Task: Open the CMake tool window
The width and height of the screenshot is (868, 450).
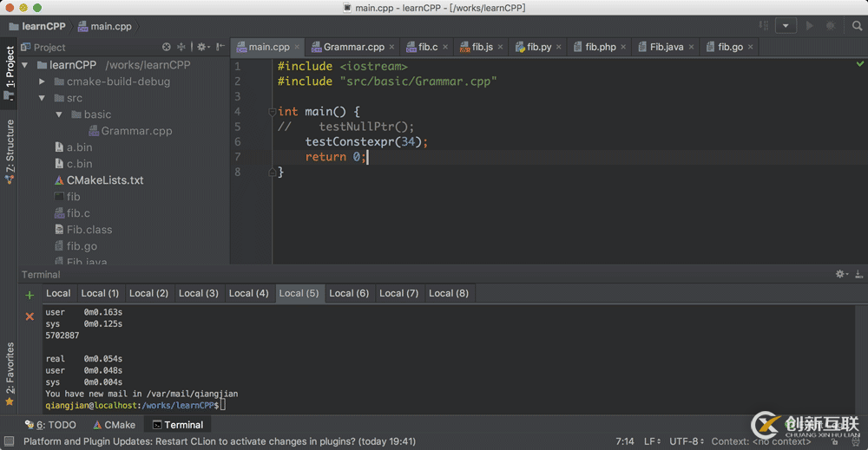Action: (x=114, y=425)
